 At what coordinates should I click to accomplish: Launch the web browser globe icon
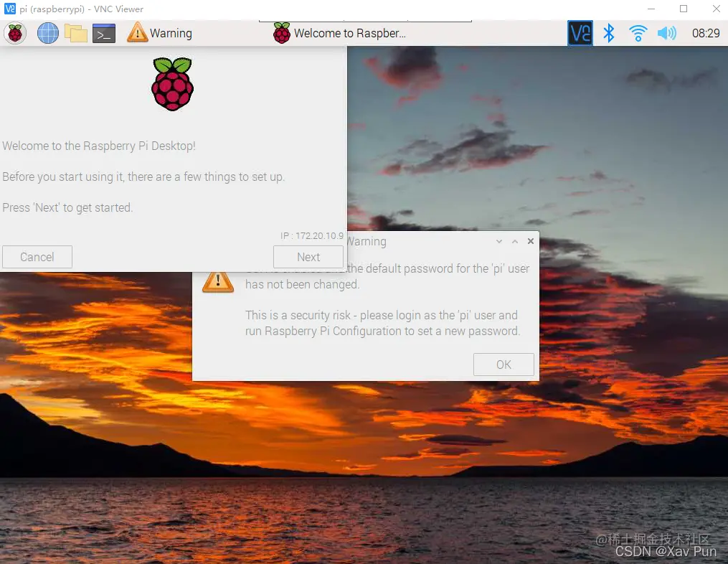pos(48,34)
